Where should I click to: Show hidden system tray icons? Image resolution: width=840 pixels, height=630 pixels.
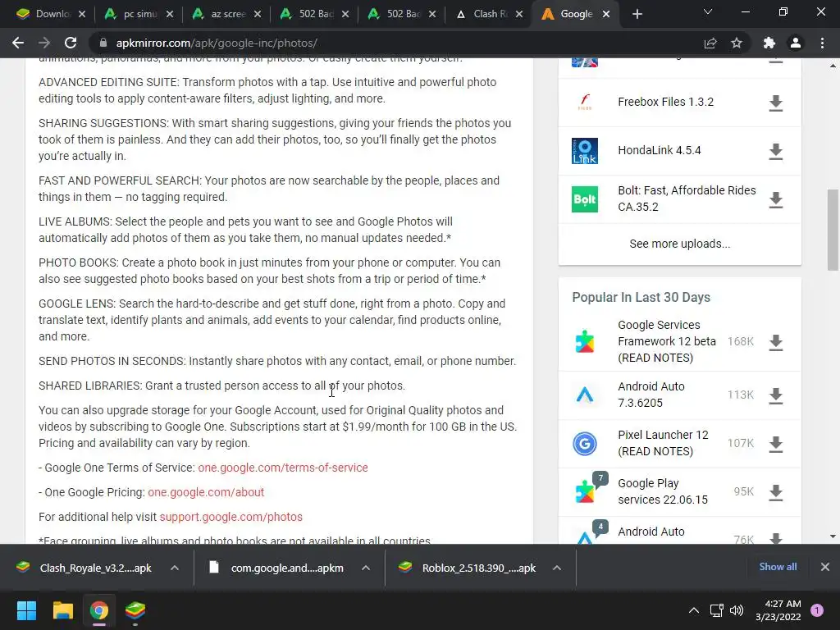click(694, 610)
